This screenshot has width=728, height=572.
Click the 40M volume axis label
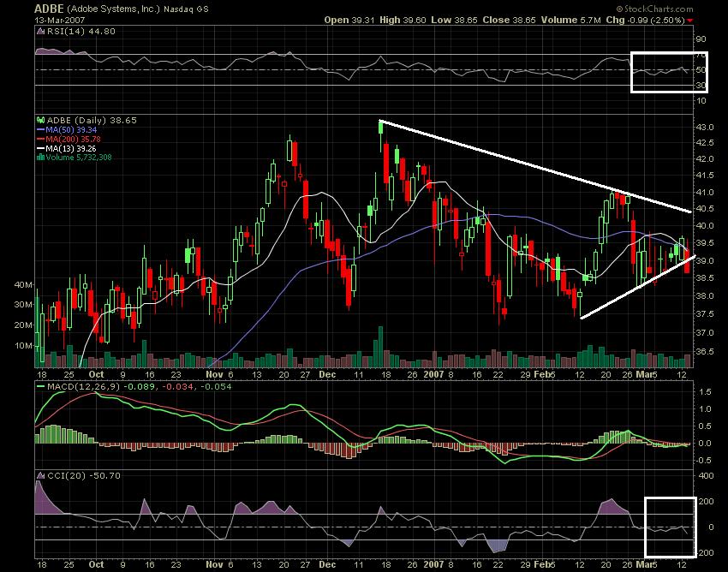tap(23, 284)
